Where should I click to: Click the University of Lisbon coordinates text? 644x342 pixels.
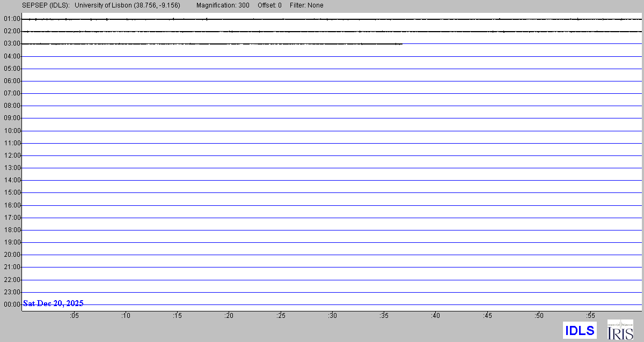pos(128,5)
